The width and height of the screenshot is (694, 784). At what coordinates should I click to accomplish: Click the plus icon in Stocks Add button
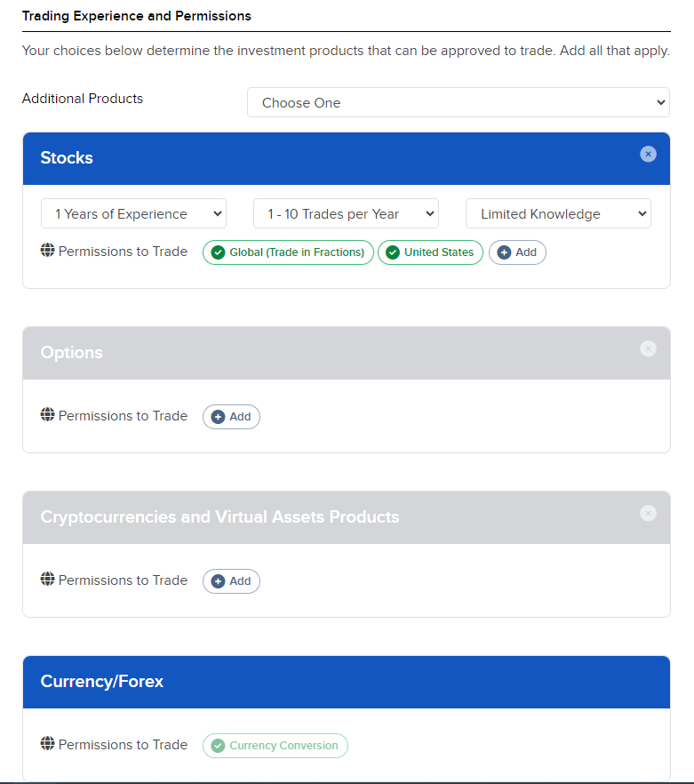click(x=504, y=252)
